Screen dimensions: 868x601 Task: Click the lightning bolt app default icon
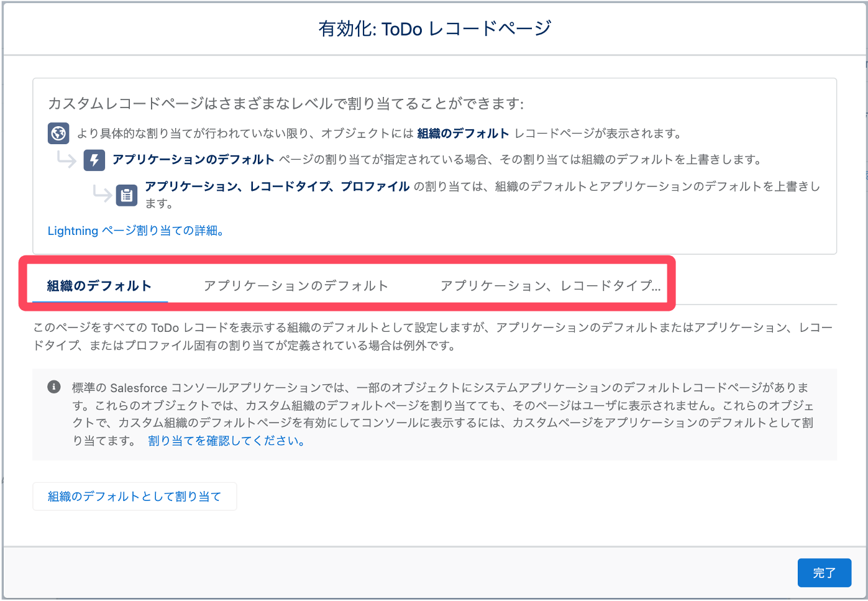94,160
